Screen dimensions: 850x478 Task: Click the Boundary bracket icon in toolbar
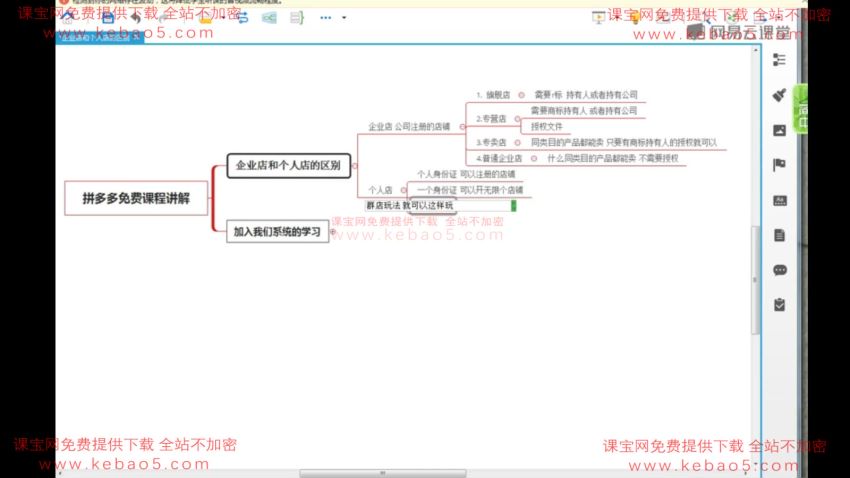point(269,18)
